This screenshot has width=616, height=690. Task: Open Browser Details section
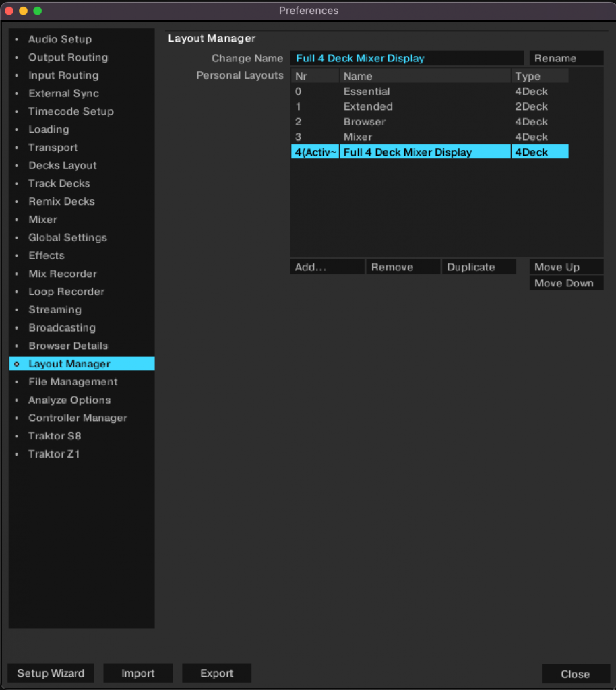(82, 346)
